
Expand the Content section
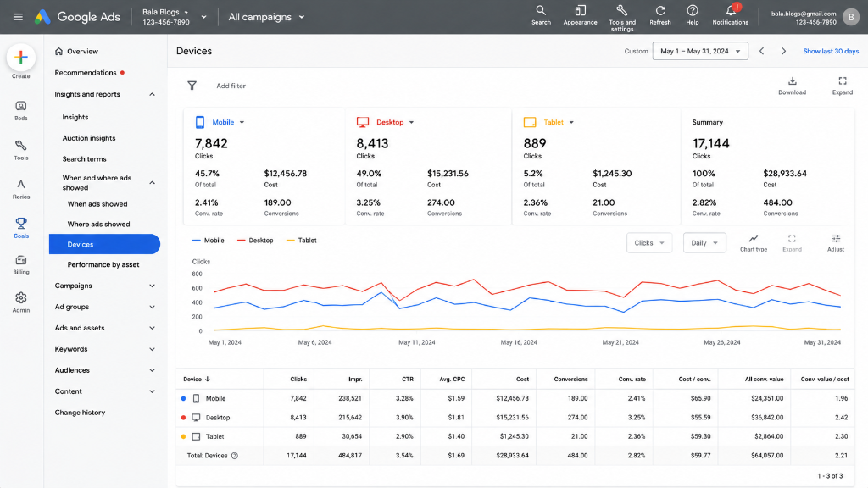point(153,391)
